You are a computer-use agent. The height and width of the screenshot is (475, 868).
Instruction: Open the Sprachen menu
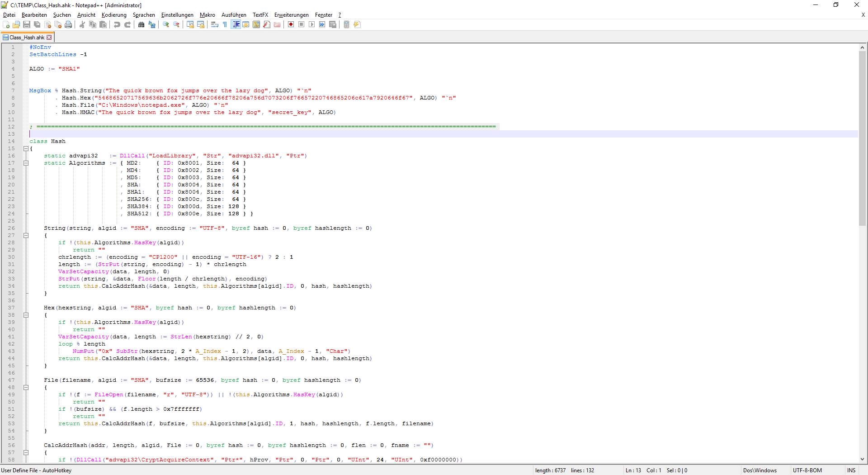tap(144, 15)
